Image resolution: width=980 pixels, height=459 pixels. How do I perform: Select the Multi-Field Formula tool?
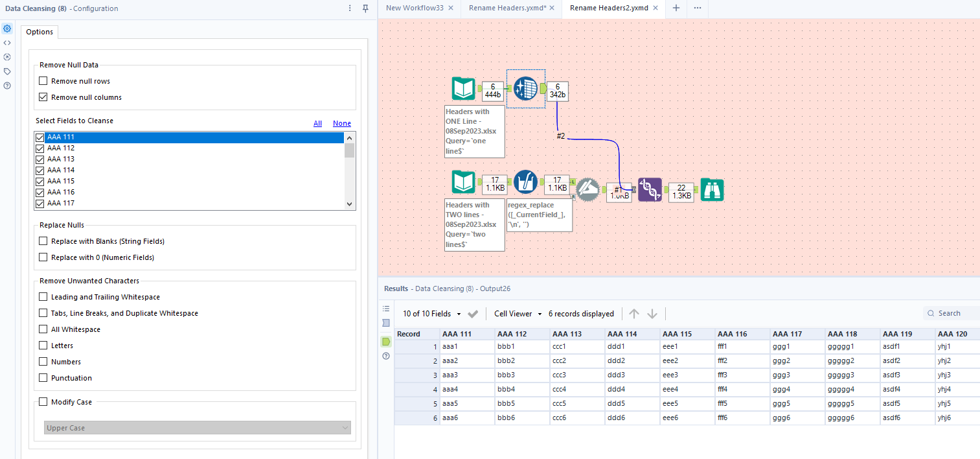click(525, 182)
